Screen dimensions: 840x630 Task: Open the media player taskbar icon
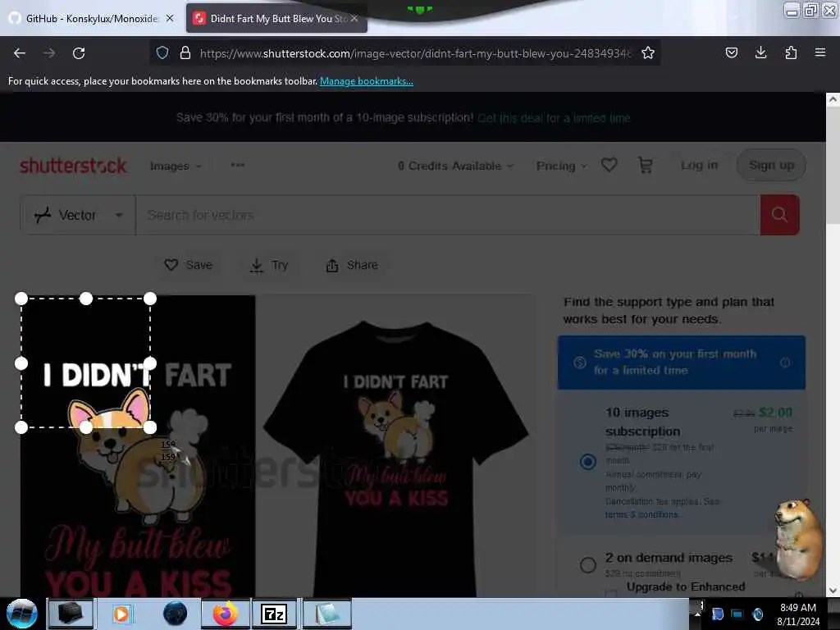pyautogui.click(x=121, y=614)
